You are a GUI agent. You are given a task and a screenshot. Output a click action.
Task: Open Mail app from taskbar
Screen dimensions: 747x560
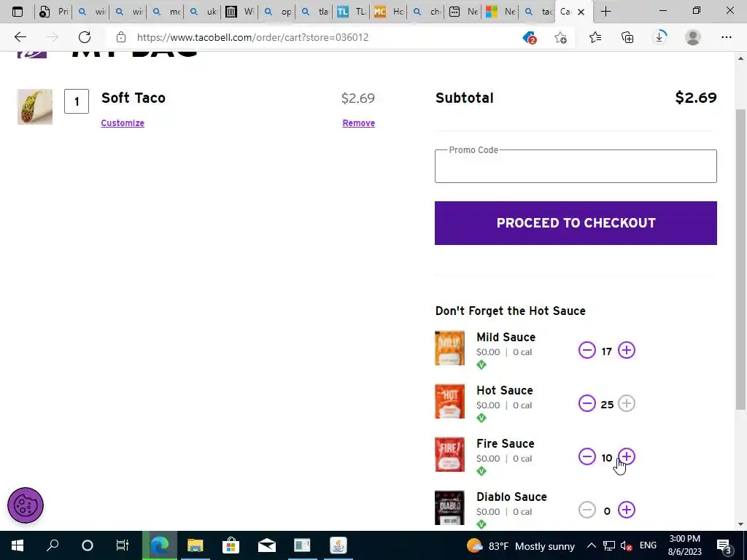click(267, 545)
